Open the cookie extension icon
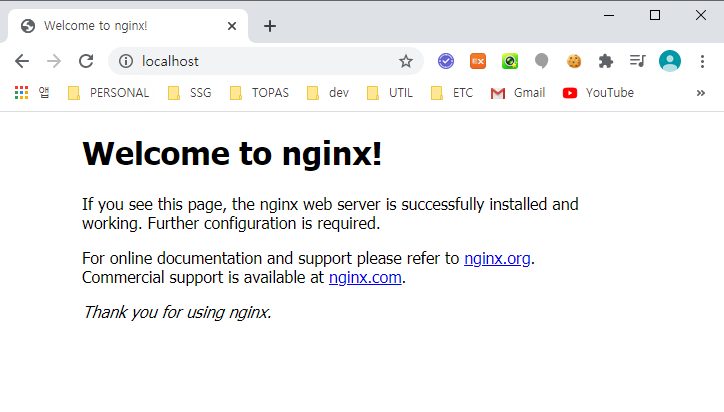The height and width of the screenshot is (412, 724). pyautogui.click(x=574, y=61)
